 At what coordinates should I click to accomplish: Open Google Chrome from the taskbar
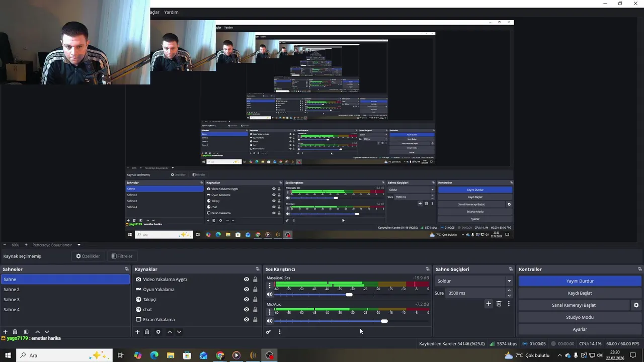pos(220,355)
